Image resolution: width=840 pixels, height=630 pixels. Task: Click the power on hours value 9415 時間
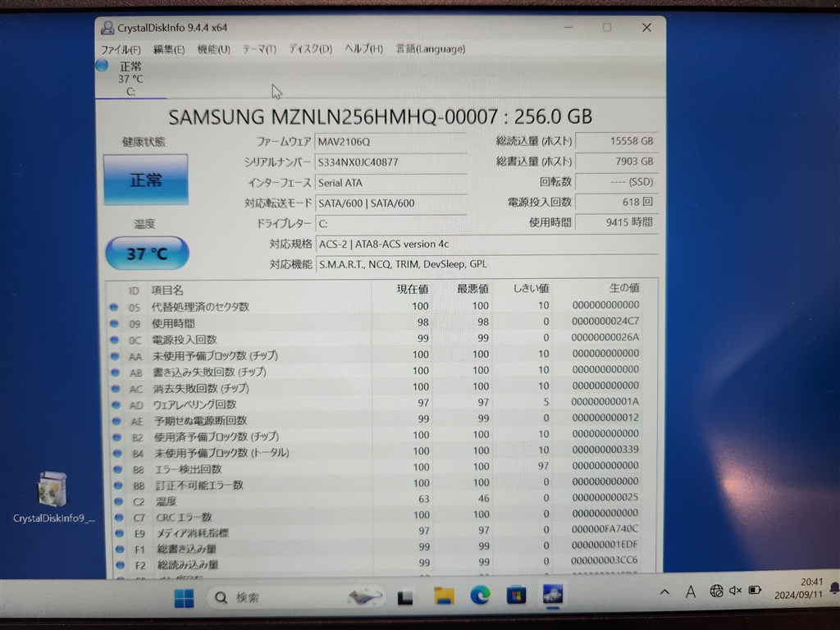pyautogui.click(x=616, y=222)
